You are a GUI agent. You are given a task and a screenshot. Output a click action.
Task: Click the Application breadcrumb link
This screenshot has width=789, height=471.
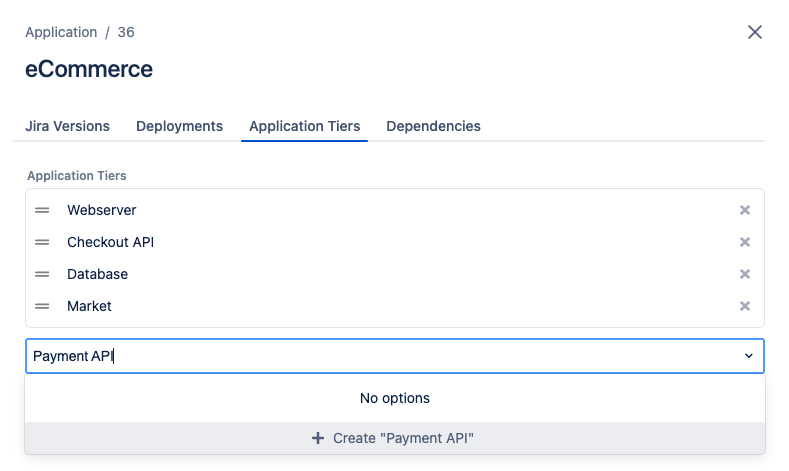pos(61,32)
